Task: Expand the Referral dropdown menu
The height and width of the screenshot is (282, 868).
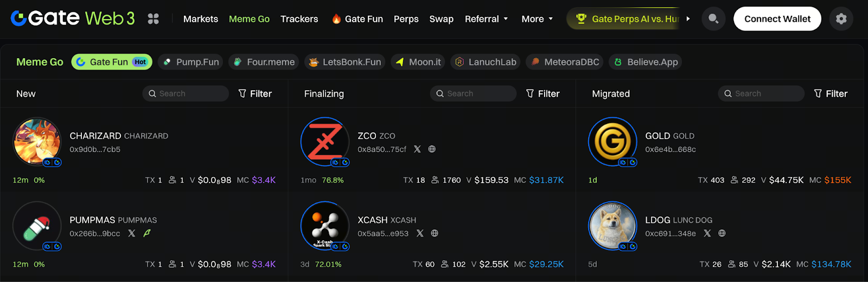Action: coord(486,19)
